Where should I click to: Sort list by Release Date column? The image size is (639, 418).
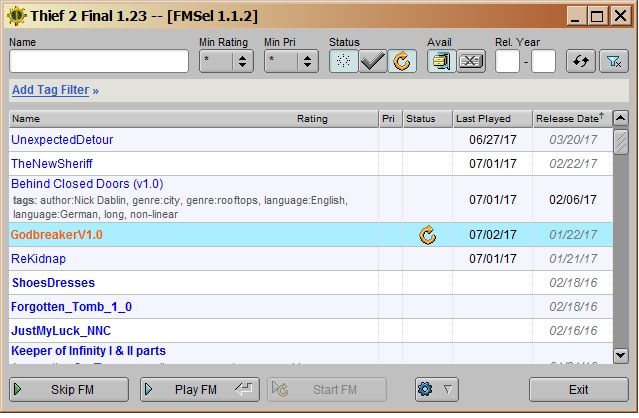coord(570,118)
